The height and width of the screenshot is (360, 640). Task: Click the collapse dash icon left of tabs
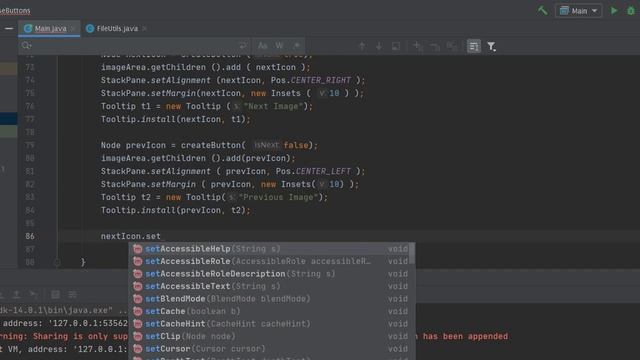pos(9,29)
